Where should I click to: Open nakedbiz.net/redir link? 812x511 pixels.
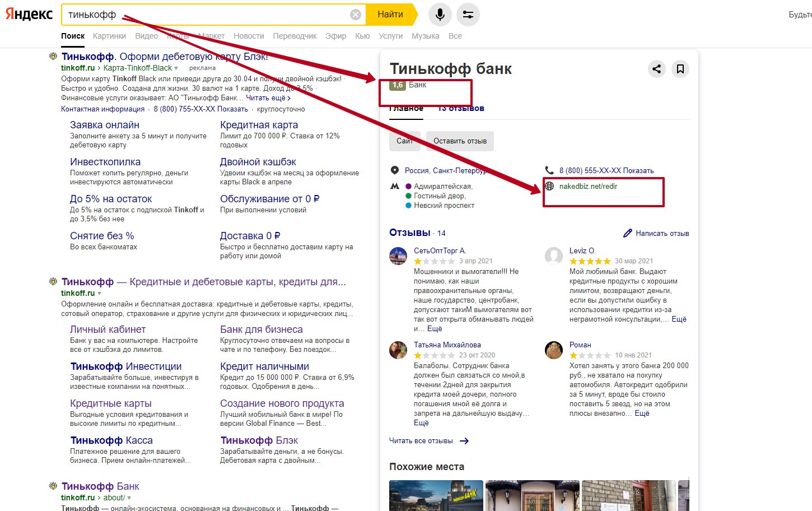pos(588,186)
